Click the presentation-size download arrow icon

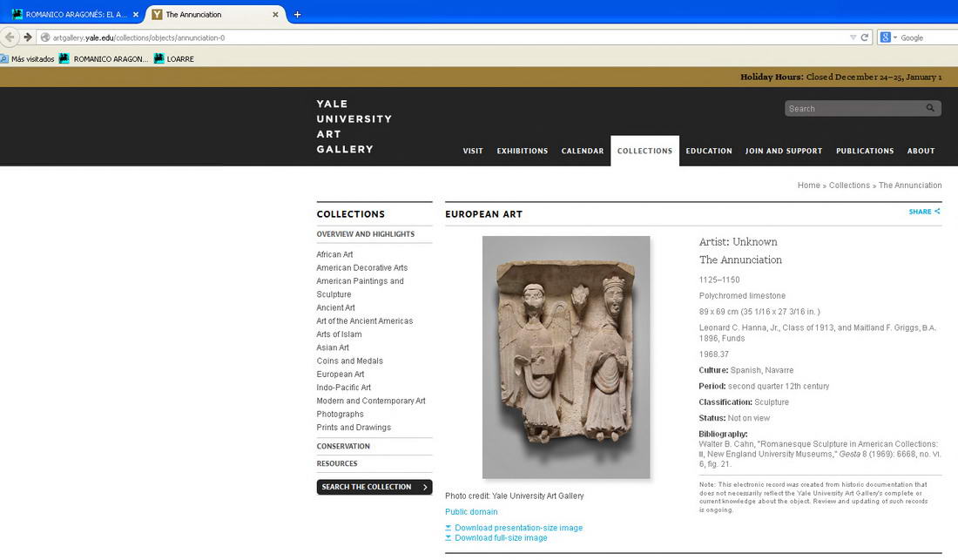coord(448,528)
